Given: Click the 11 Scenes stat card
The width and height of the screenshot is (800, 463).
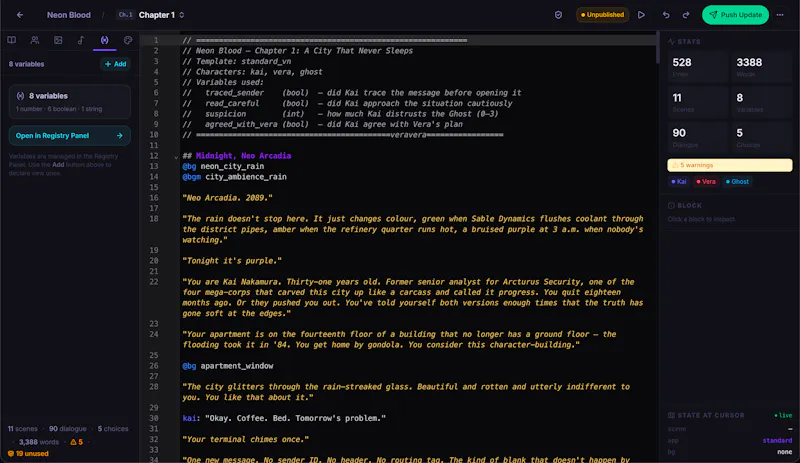Looking at the screenshot, I should [697, 102].
